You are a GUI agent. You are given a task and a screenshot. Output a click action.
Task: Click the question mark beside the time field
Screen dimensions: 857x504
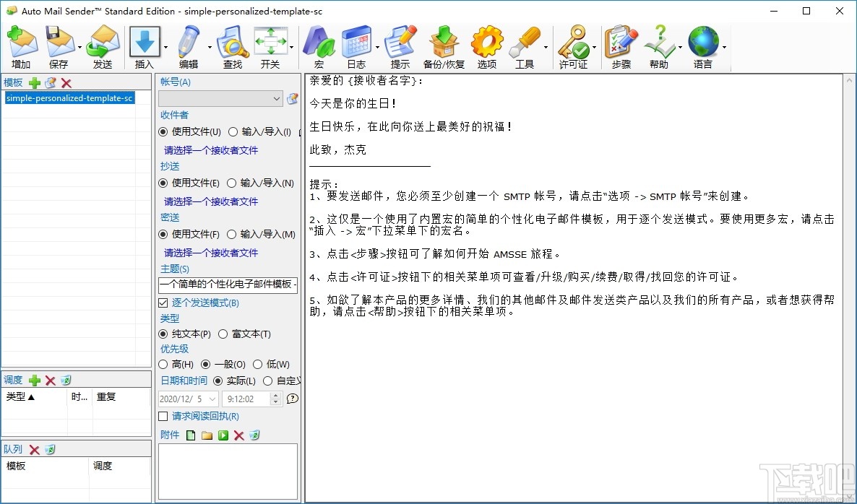pyautogui.click(x=292, y=398)
